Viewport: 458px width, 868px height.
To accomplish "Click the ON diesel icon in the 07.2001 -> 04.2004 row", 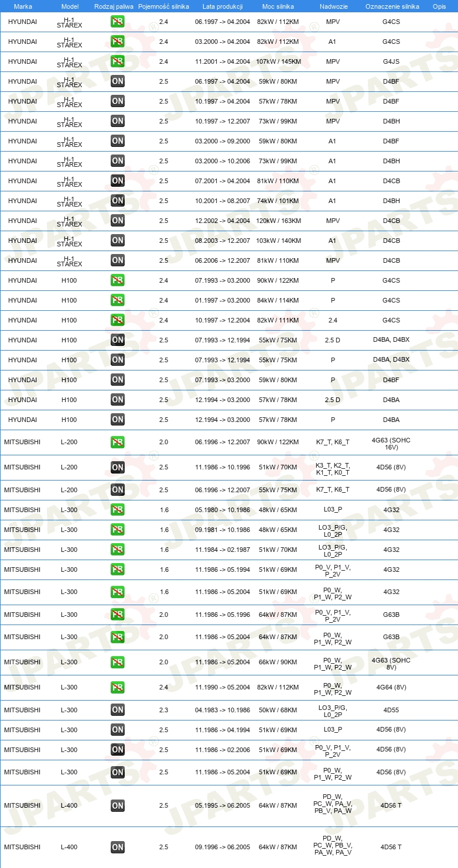I will coord(118,181).
